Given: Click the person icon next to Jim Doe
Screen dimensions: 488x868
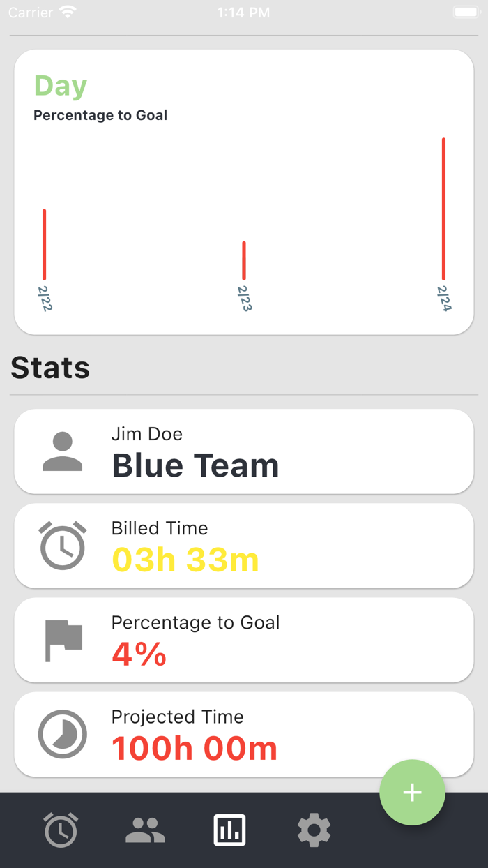Looking at the screenshot, I should coord(63,451).
